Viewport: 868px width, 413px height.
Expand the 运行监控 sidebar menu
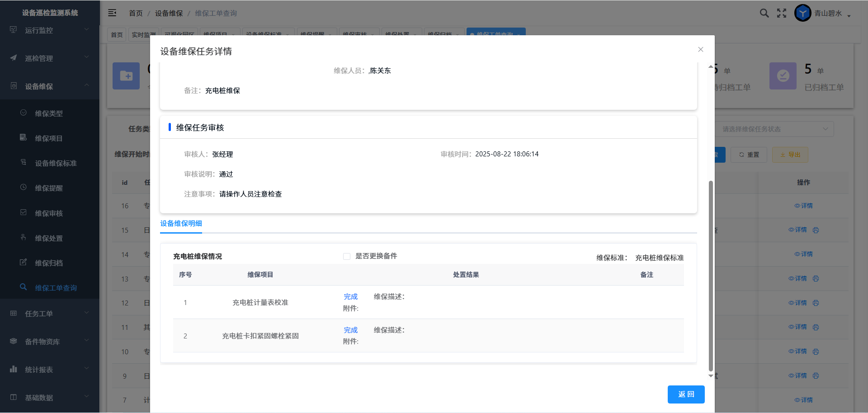pos(50,30)
